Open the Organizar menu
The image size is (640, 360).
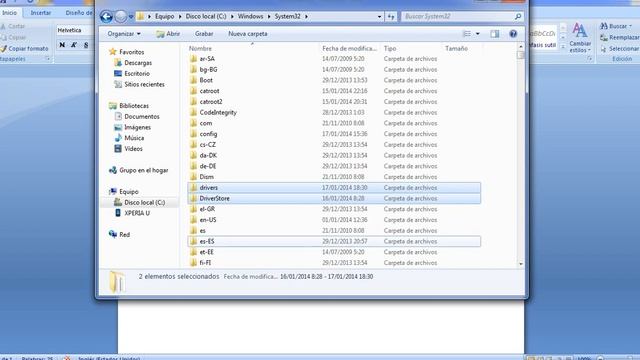(x=124, y=34)
